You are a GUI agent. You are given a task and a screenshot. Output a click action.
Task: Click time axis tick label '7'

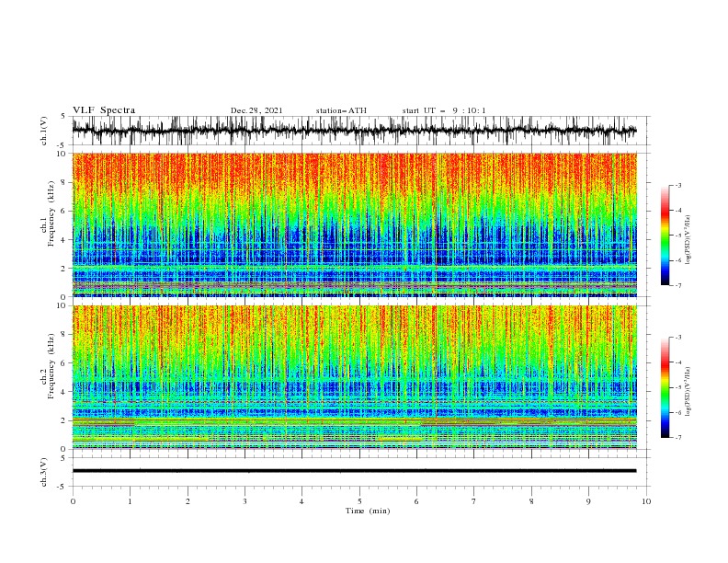[474, 501]
